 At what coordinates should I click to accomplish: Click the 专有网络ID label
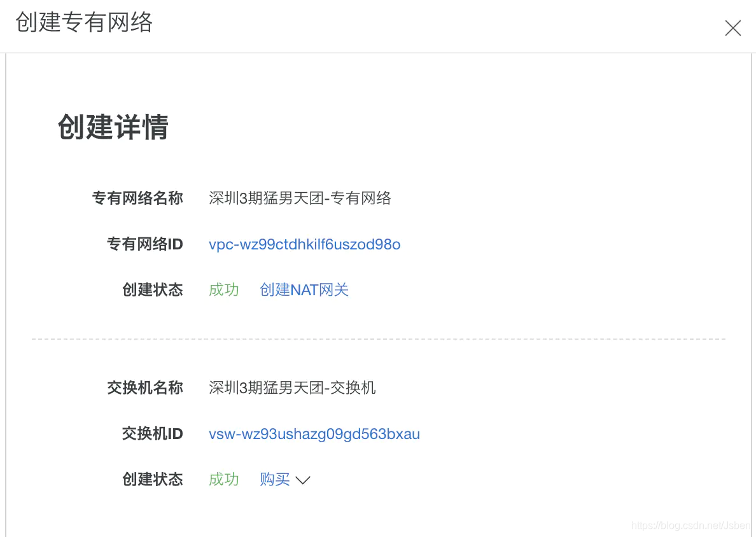[x=144, y=244]
